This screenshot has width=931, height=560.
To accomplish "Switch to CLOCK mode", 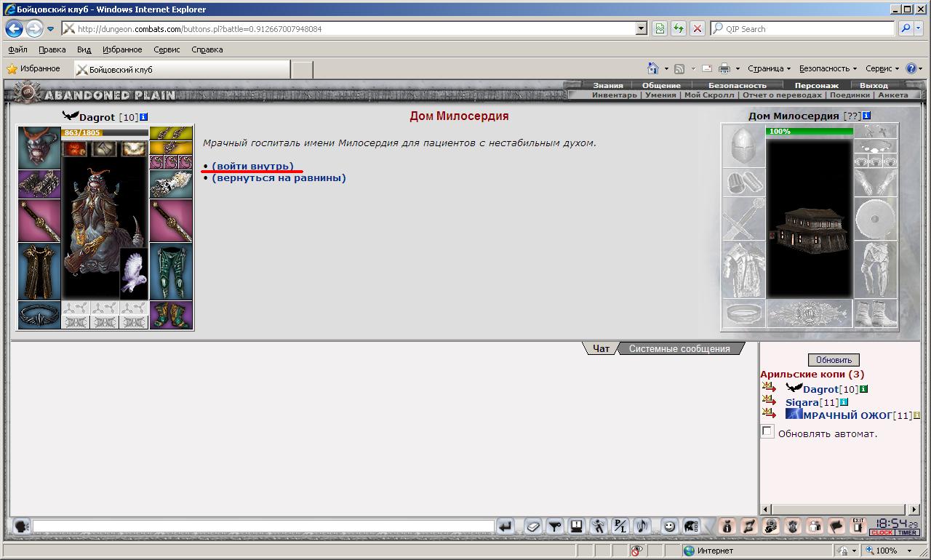I will click(x=882, y=533).
